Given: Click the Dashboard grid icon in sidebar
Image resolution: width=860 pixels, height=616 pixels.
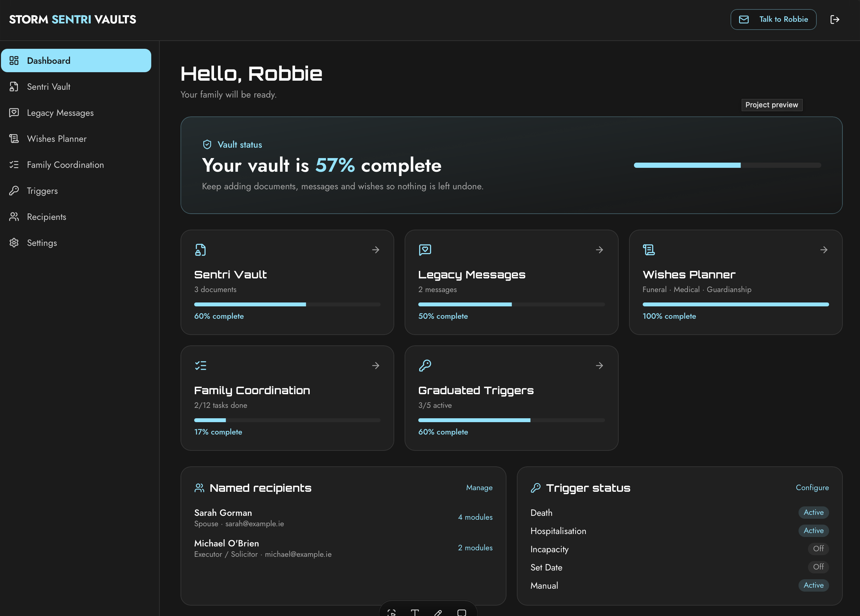Looking at the screenshot, I should (14, 60).
